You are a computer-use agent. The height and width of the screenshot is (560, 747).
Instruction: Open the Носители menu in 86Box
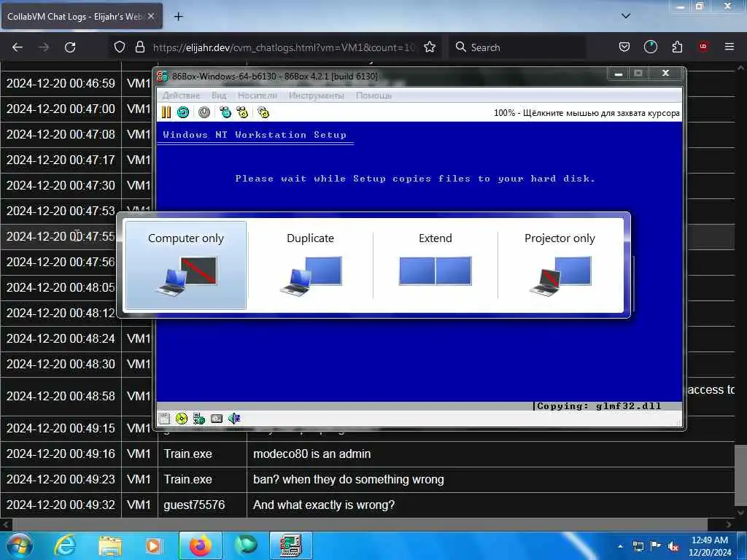pyautogui.click(x=258, y=96)
